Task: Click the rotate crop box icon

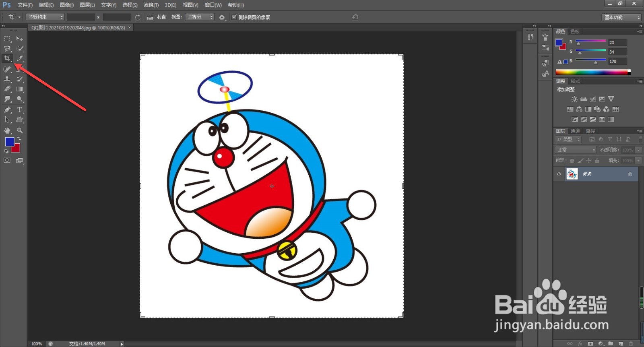Action: [x=138, y=17]
